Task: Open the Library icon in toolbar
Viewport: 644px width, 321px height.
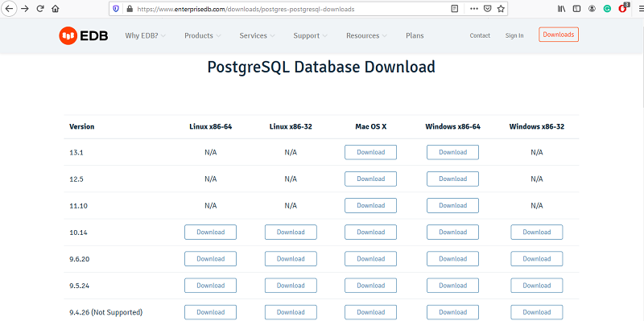Action: [x=561, y=9]
